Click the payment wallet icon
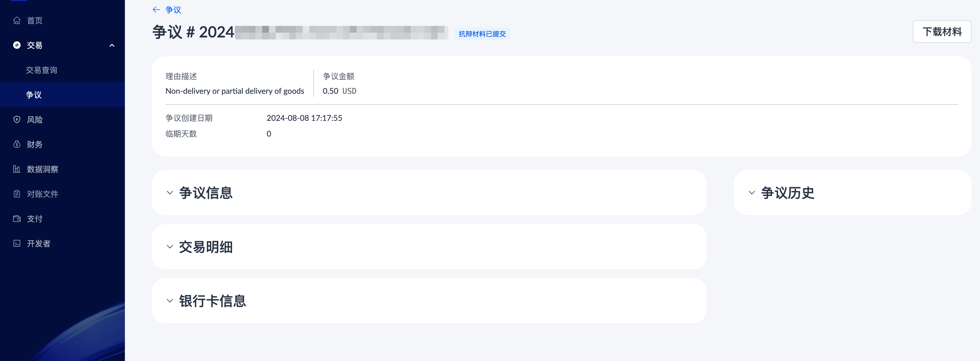Viewport: 980px width, 361px height. coord(17,219)
